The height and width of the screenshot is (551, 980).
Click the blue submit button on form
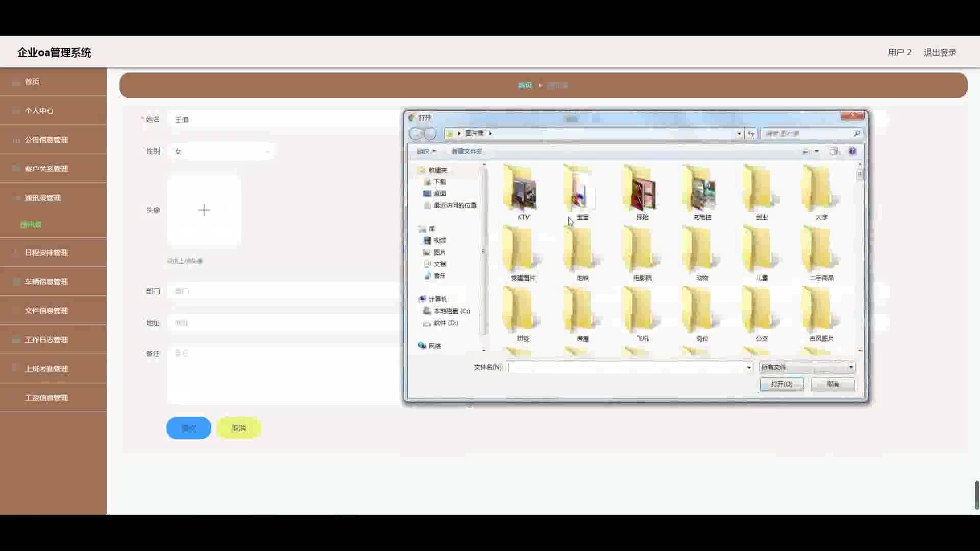point(189,428)
